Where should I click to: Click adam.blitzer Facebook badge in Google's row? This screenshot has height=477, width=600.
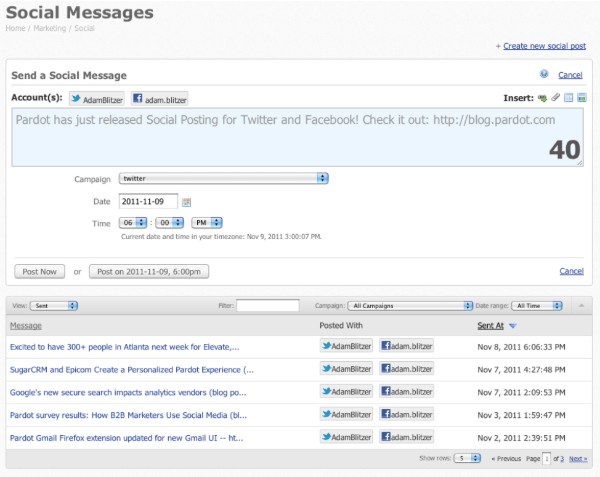[x=406, y=391]
